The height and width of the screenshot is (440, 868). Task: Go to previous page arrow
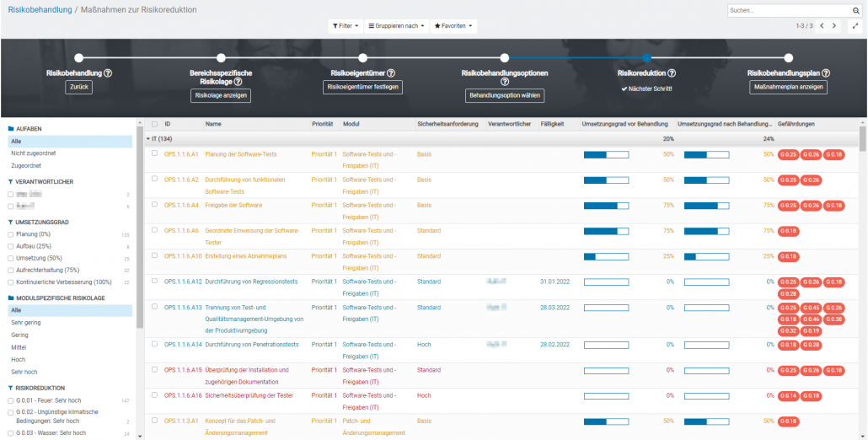coord(822,26)
